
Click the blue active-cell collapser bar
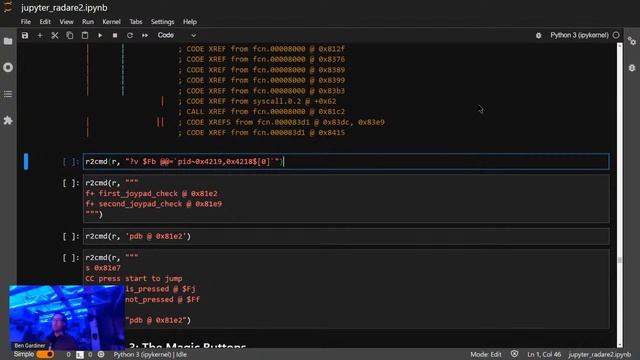click(26, 162)
